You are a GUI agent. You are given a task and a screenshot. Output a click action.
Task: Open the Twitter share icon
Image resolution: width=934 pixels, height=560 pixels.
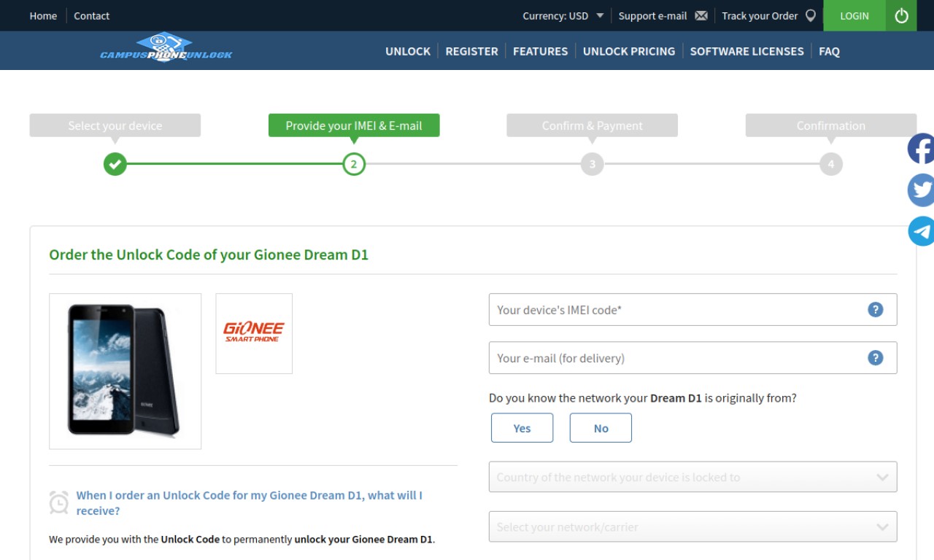921,190
